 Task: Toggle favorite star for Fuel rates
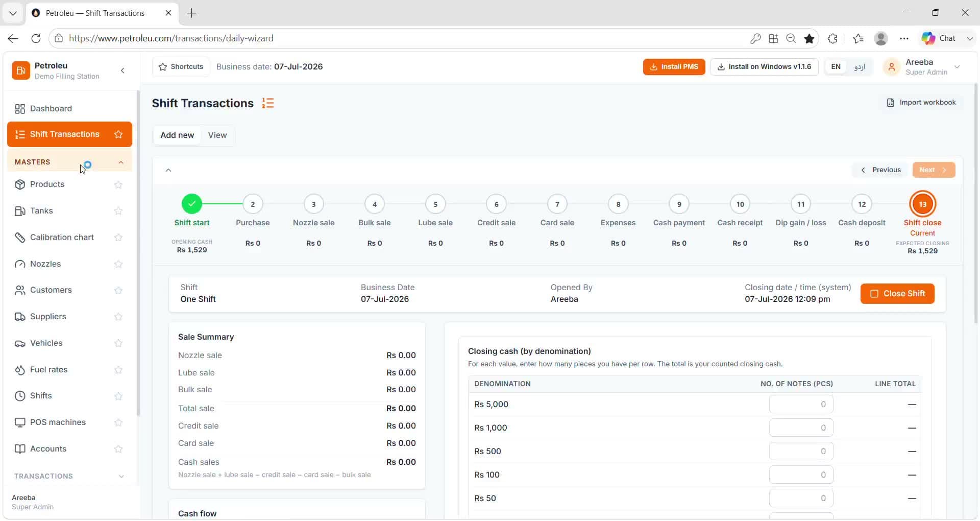coord(118,370)
